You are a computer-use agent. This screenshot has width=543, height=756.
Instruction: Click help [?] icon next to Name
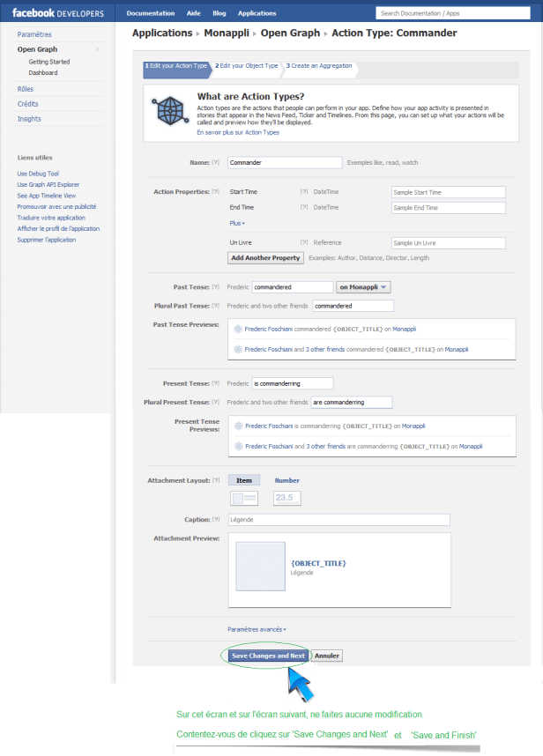[216, 163]
